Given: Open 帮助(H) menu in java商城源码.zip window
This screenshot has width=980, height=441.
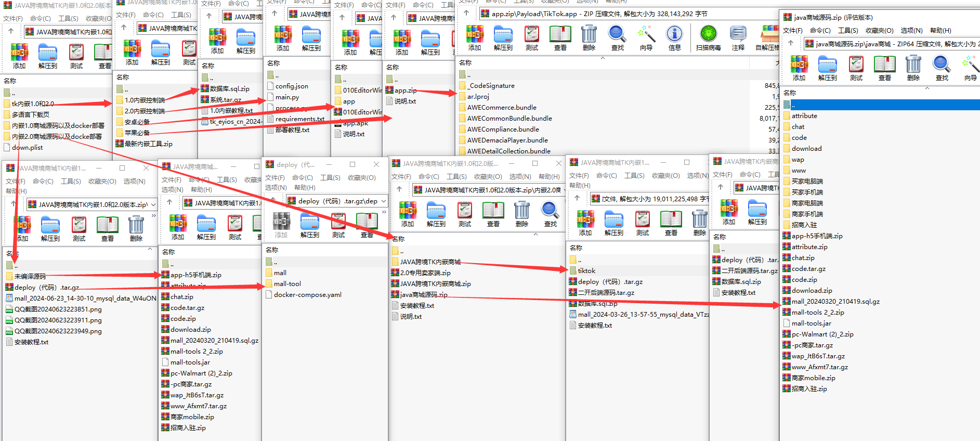Looking at the screenshot, I should pyautogui.click(x=940, y=31).
